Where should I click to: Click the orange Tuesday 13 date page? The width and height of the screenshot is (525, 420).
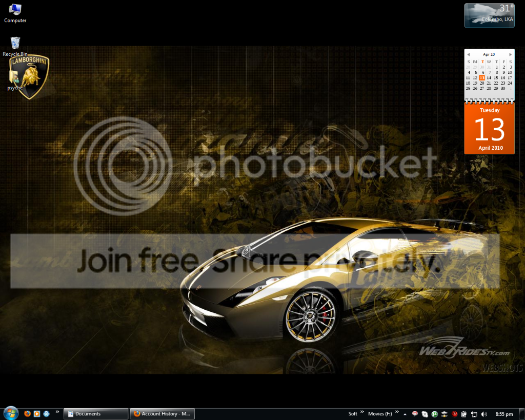click(489, 128)
